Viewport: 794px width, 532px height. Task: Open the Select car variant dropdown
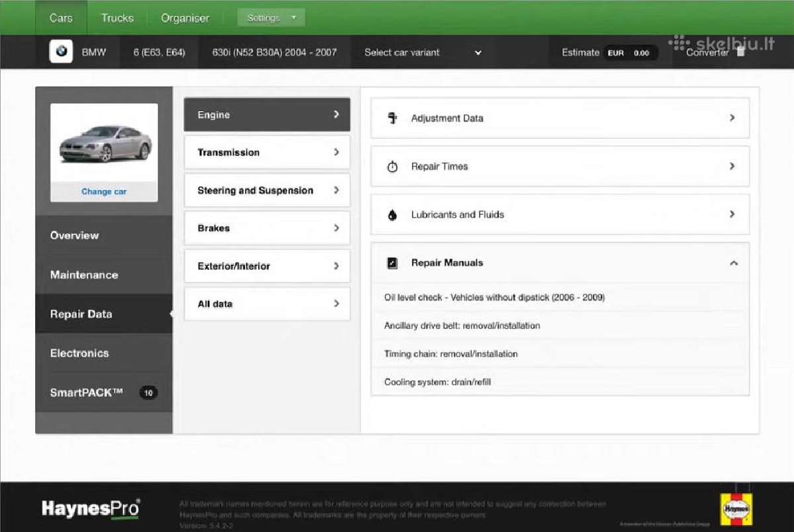423,52
